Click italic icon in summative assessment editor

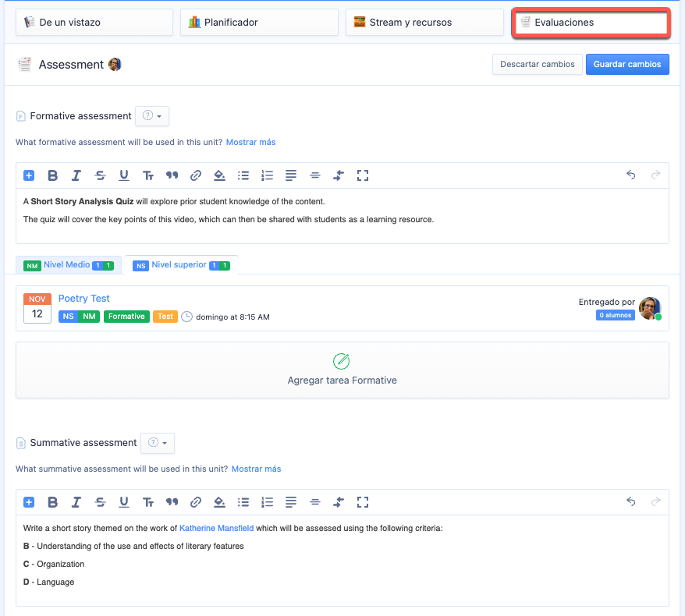point(76,502)
